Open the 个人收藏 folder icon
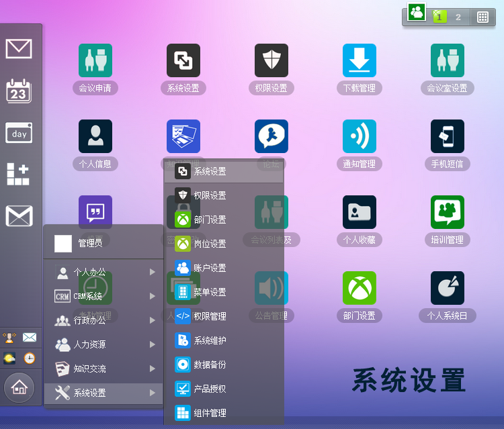This screenshot has height=429, width=504. click(359, 213)
